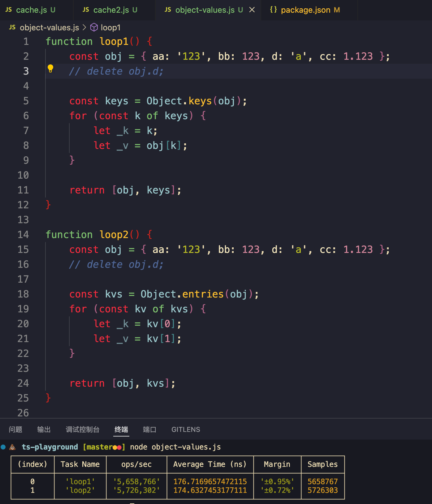
Task: Click 'let _v = obj[k];' on line 8
Action: pyautogui.click(x=140, y=146)
